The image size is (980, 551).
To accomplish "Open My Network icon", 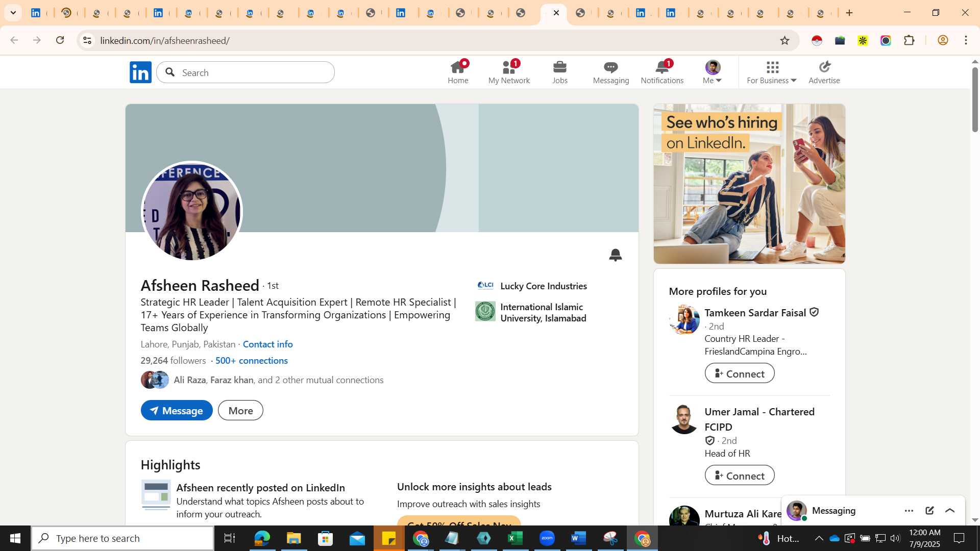I will (509, 72).
